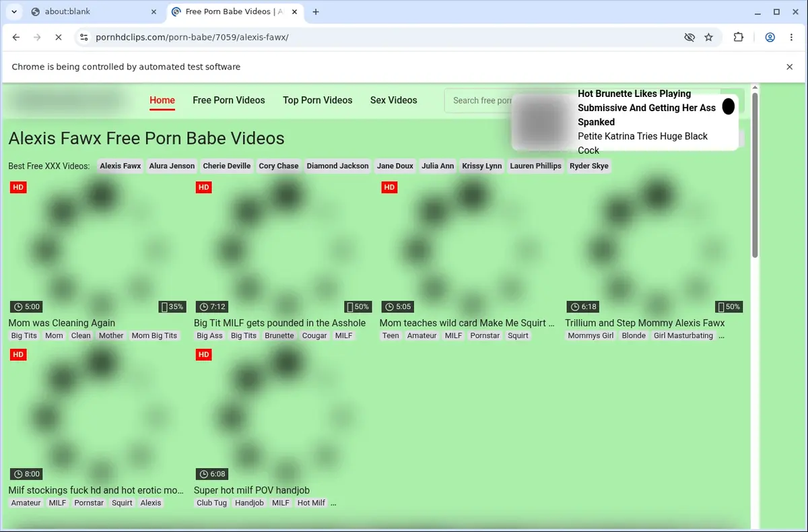
Task: Select the Alexis Fawx tag button
Action: click(121, 166)
